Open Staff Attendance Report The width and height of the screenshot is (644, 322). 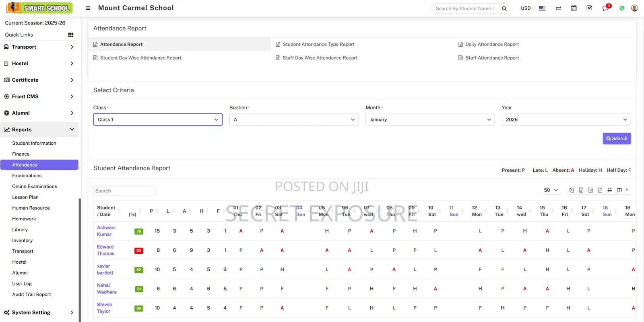(492, 58)
